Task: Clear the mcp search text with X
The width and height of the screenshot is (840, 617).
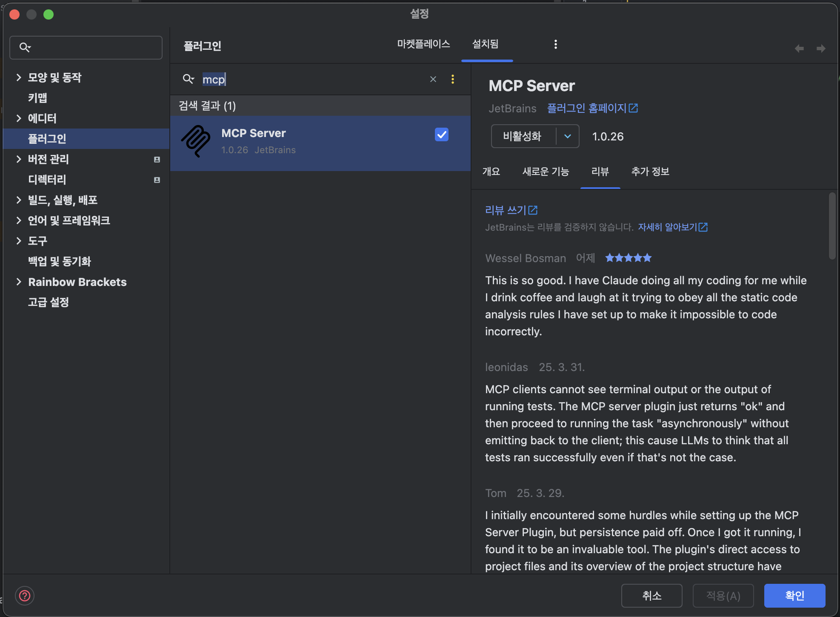Action: [433, 79]
